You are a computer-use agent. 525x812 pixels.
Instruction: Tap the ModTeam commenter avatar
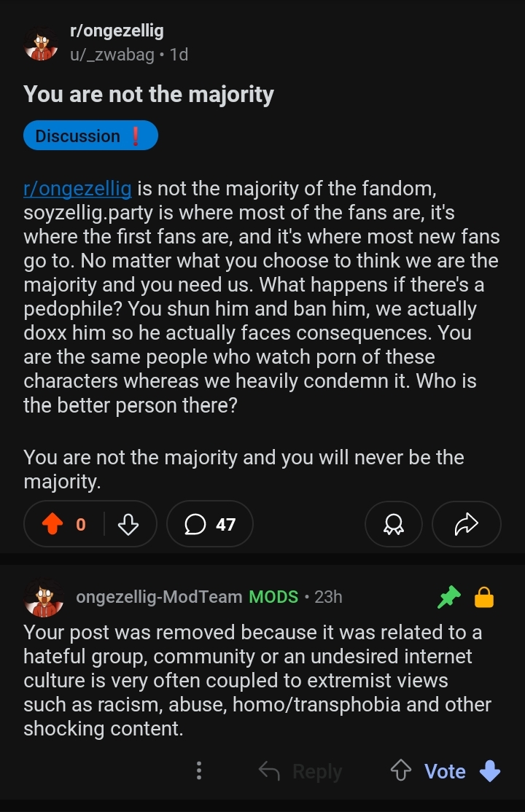point(44,598)
